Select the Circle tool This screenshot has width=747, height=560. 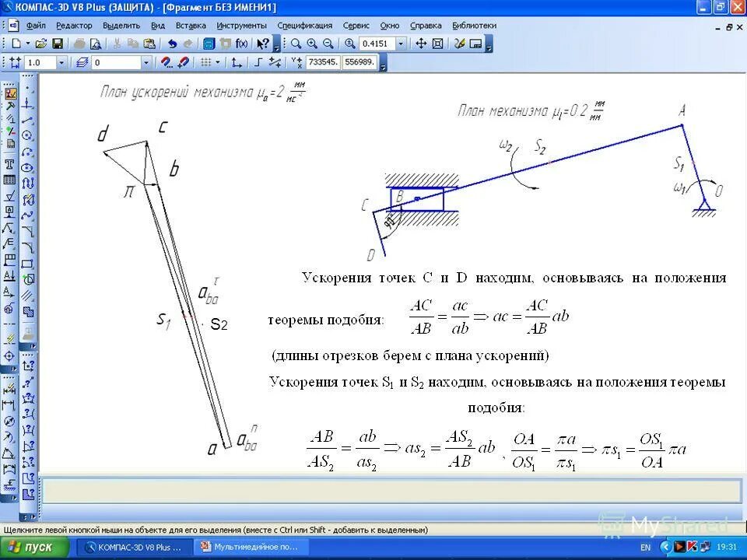[x=28, y=136]
